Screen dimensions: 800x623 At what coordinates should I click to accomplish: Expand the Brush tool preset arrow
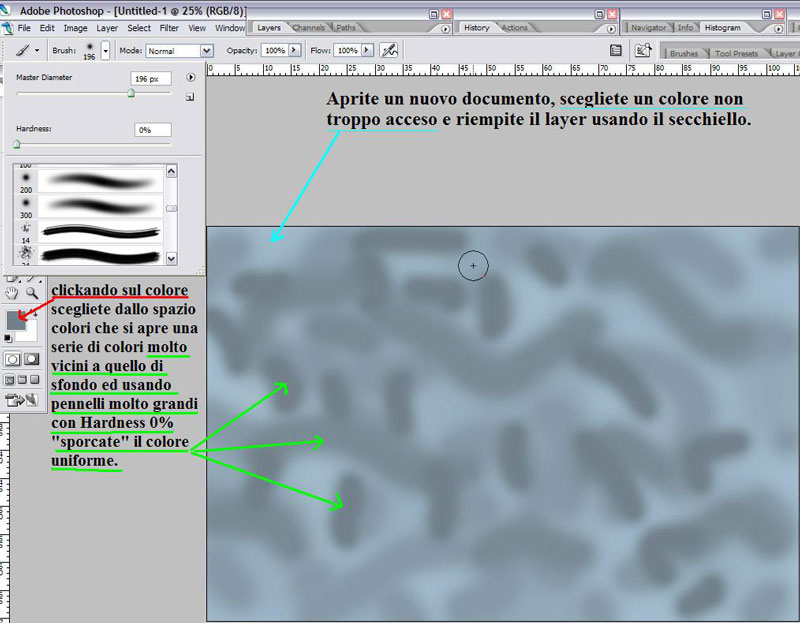click(x=37, y=51)
